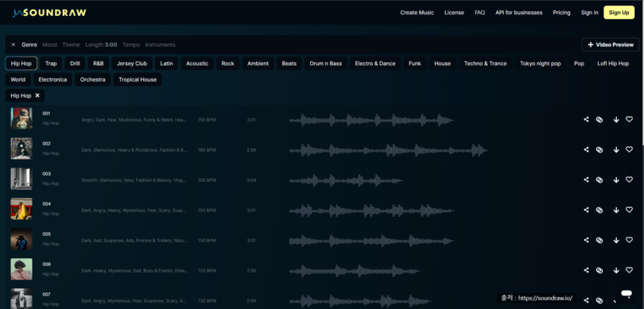The width and height of the screenshot is (644, 309).
Task: Seek in track 001 waveform
Action: pos(372,120)
